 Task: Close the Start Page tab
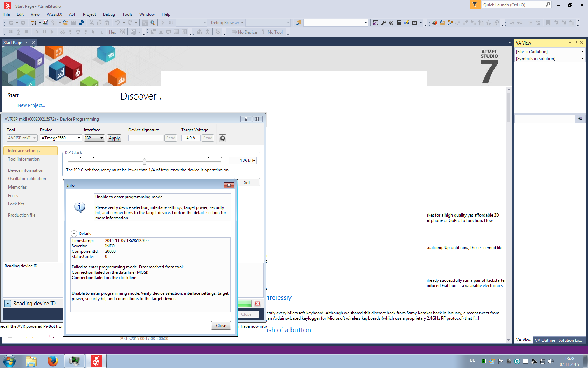click(x=34, y=43)
